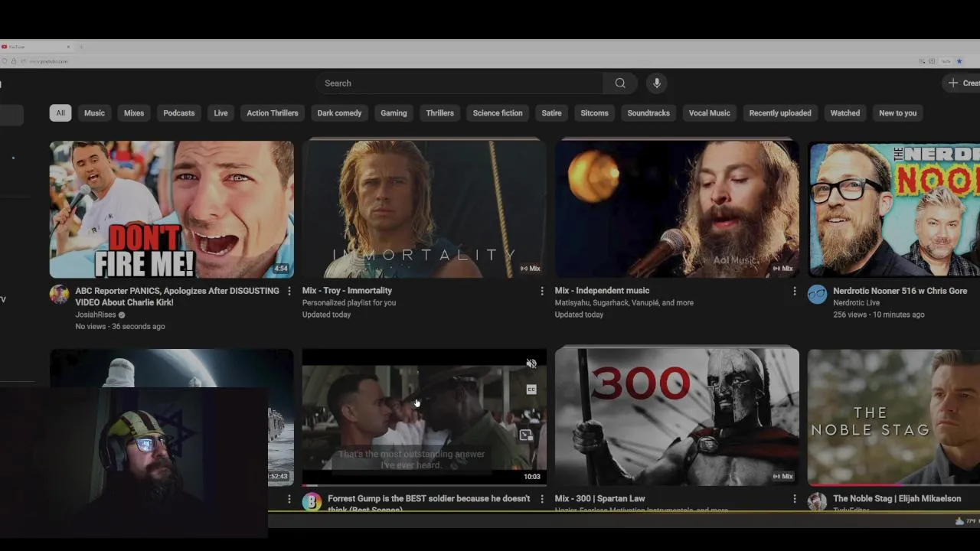The image size is (980, 551).
Task: Open the Nerdrotic Nooner thumbnail
Action: pos(893,209)
